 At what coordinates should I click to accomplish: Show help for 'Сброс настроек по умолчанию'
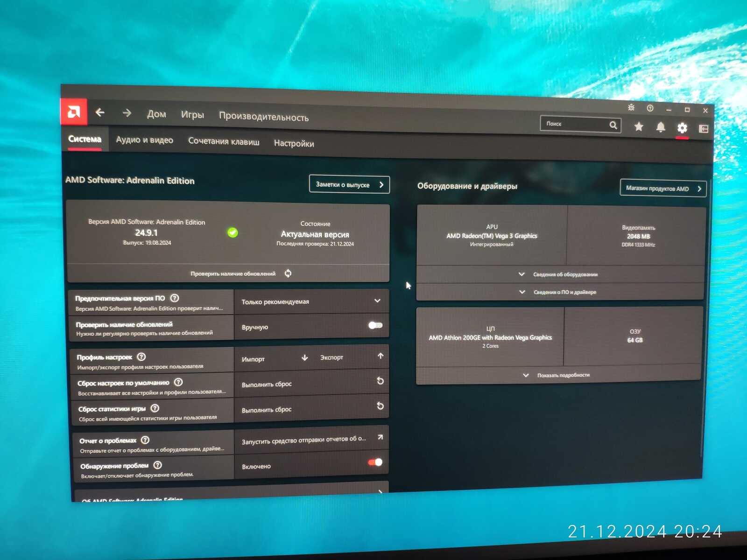point(178,382)
